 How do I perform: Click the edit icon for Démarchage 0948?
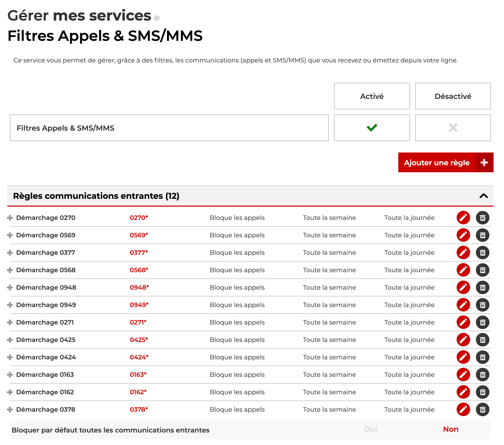465,287
